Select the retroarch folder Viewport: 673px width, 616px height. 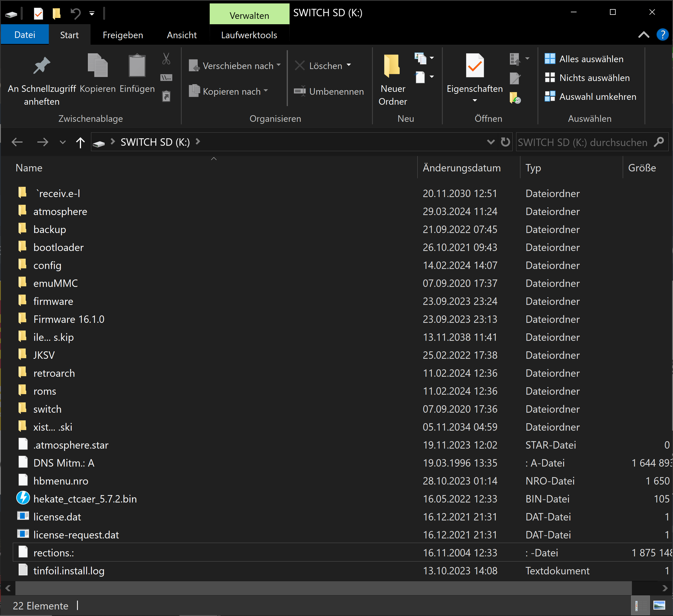click(x=54, y=373)
